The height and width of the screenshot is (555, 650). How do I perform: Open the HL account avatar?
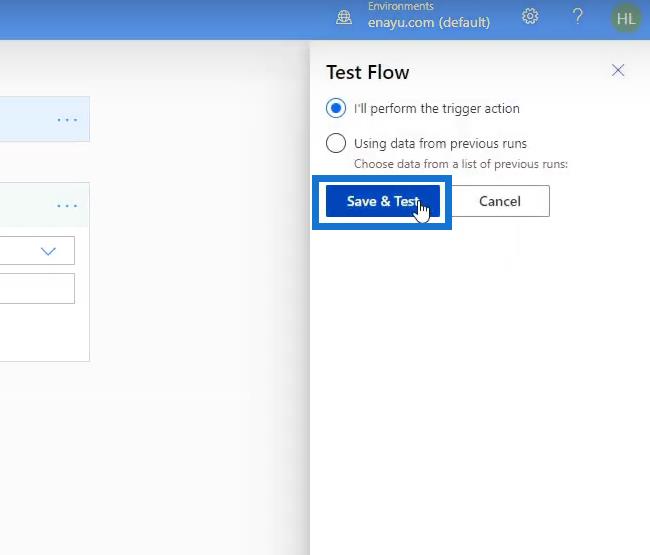pos(626,18)
